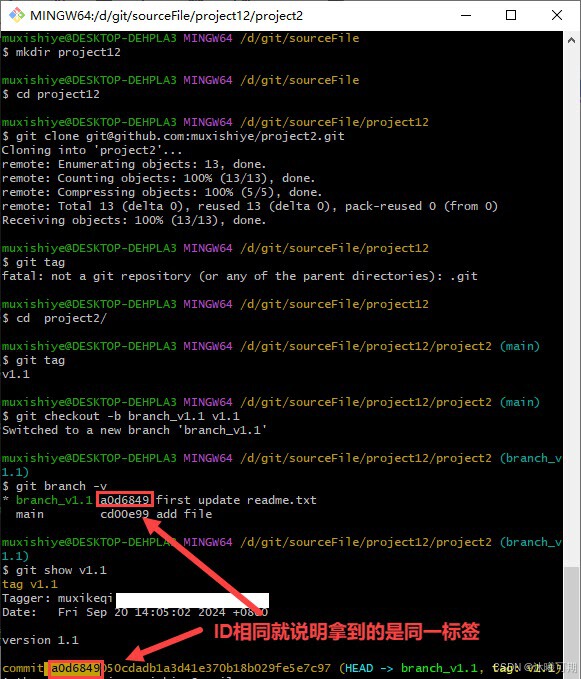Screen dimensions: 581x679
Task: Click the 'v1.1' tag output line
Action: coord(16,374)
